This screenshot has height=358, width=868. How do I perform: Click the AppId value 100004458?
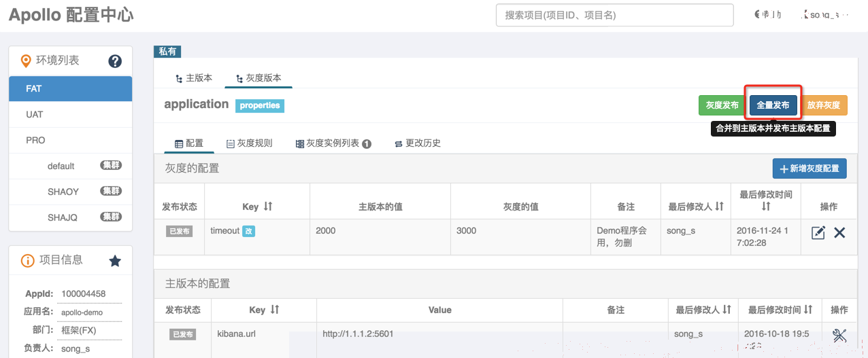[83, 294]
